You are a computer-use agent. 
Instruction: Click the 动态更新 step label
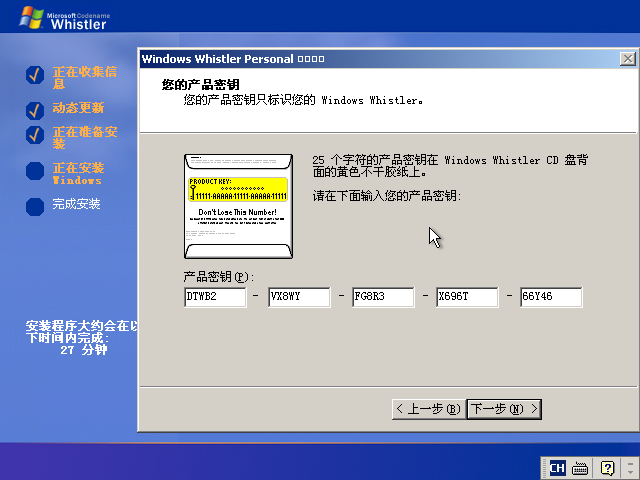click(78, 108)
